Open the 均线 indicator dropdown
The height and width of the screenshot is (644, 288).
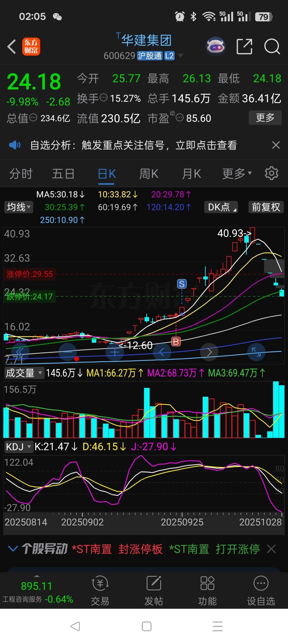click(x=18, y=207)
